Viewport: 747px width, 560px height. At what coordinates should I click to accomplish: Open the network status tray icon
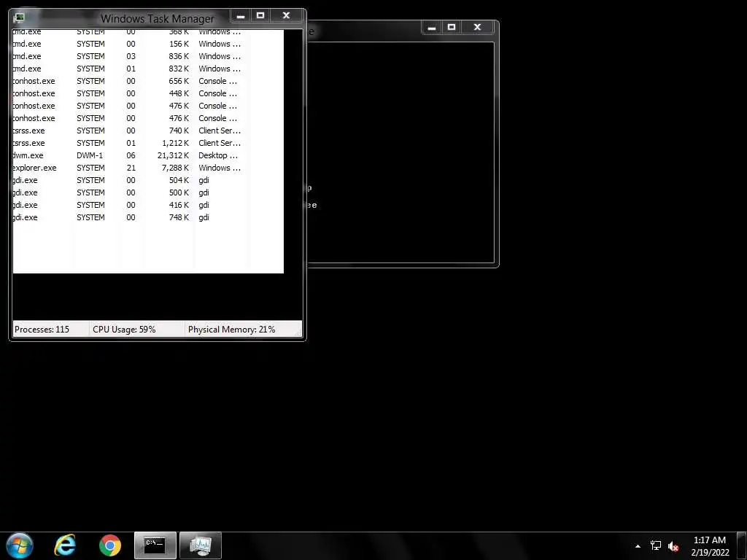click(656, 545)
